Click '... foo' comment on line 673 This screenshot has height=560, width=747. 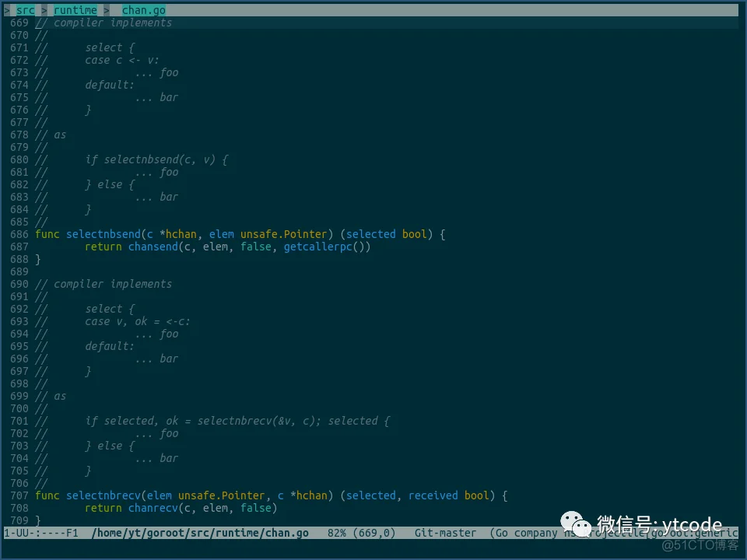coord(156,72)
